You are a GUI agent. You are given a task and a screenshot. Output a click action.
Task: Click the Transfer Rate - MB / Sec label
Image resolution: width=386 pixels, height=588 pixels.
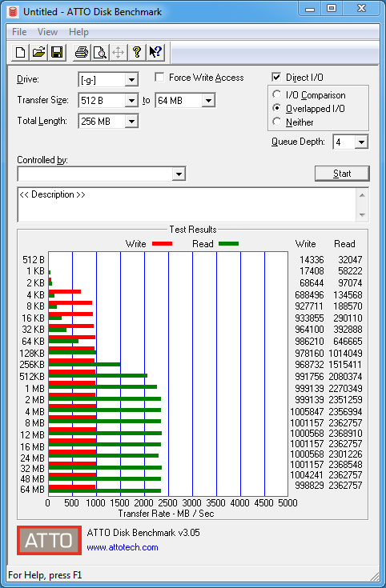(166, 514)
